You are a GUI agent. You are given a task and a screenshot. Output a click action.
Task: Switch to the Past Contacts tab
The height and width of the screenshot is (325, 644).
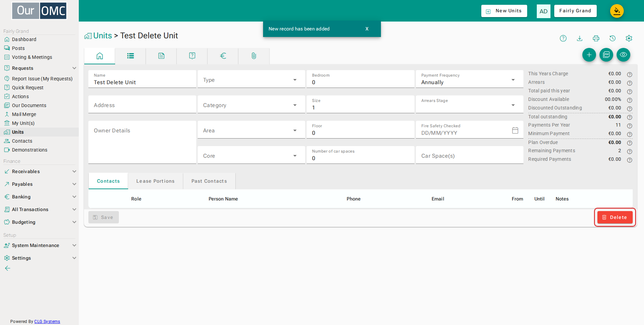pyautogui.click(x=209, y=181)
